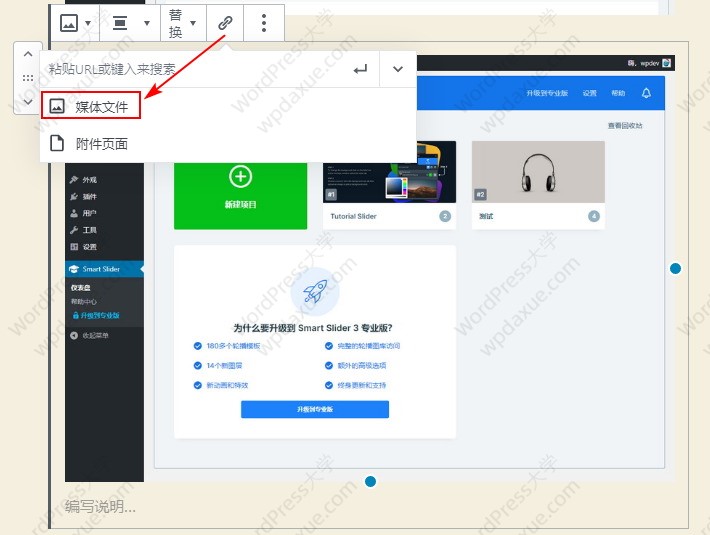Select 附件页面 attachment page option
Viewport: 710px width, 535px height.
[x=101, y=143]
